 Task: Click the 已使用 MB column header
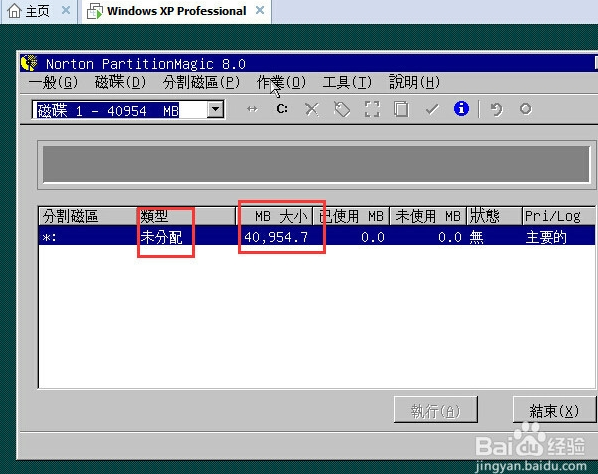point(351,216)
